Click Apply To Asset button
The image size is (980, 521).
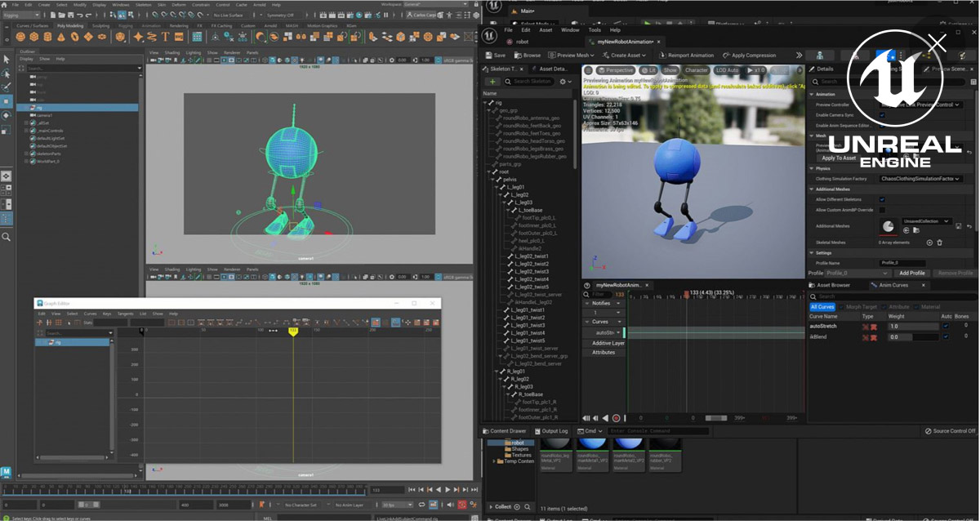click(x=839, y=158)
